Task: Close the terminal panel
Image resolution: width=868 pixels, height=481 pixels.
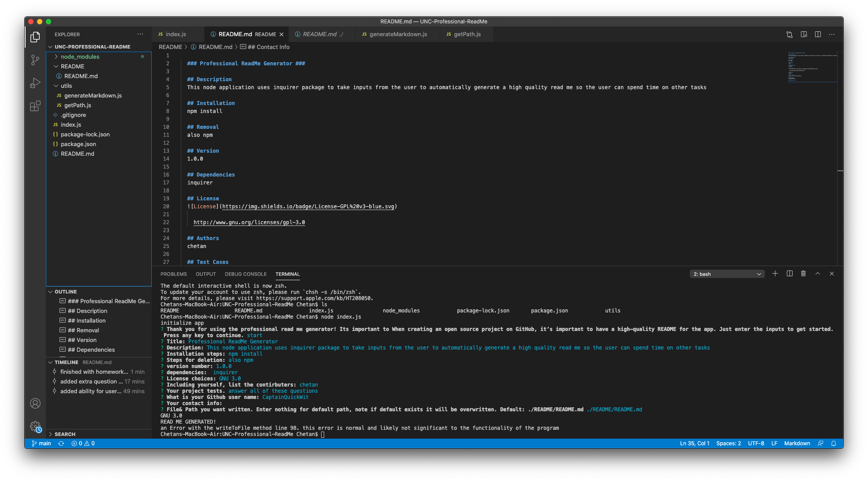Action: pos(832,274)
